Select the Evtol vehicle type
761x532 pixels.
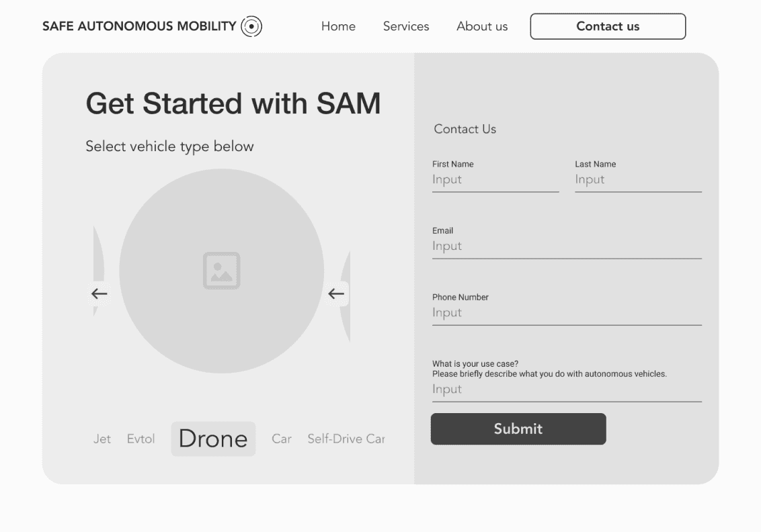[x=141, y=439]
